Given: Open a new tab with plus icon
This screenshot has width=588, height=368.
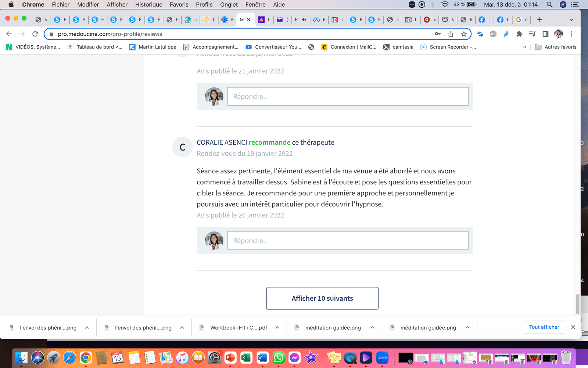Looking at the screenshot, I should (x=539, y=20).
